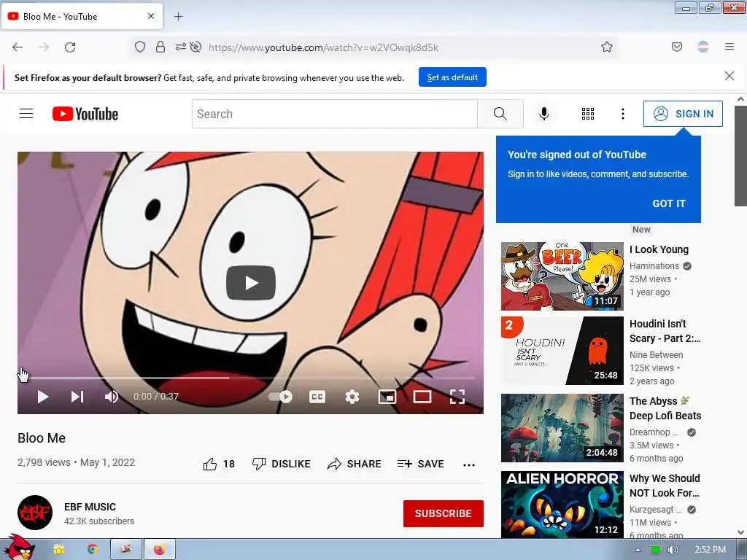Play video from control bar
The height and width of the screenshot is (560, 747).
[x=43, y=397]
